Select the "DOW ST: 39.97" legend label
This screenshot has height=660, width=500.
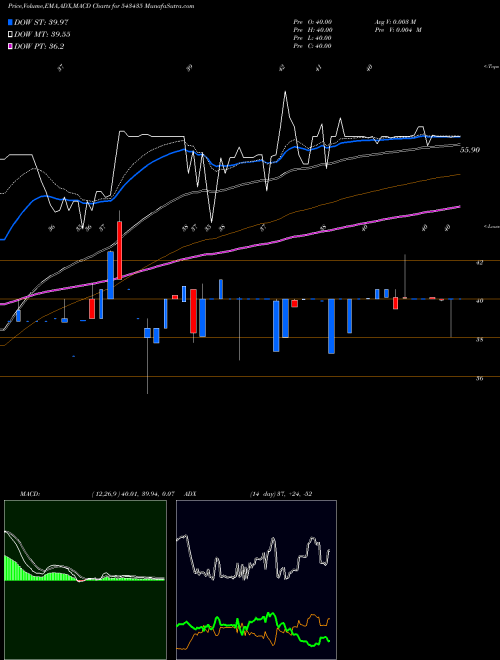coord(41,22)
